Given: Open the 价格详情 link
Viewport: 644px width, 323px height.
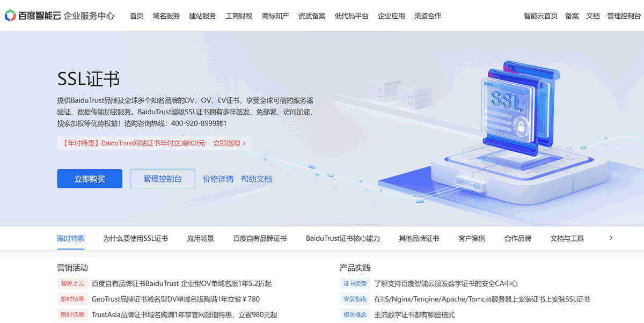Looking at the screenshot, I should tap(218, 179).
